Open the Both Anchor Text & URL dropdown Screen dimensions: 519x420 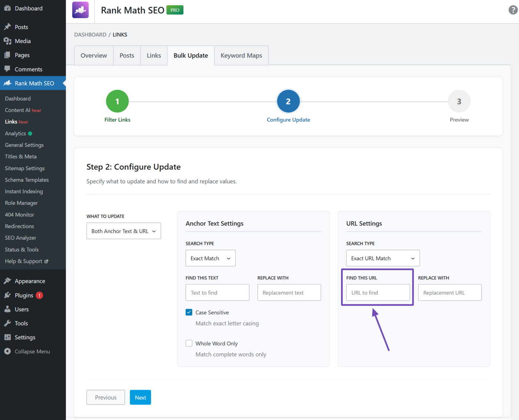point(123,231)
